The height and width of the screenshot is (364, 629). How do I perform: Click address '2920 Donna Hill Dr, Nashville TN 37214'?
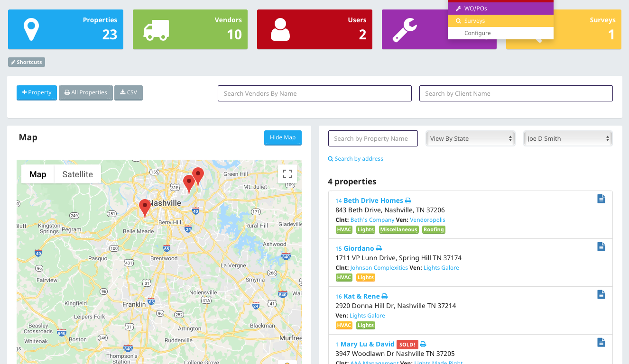tap(396, 306)
